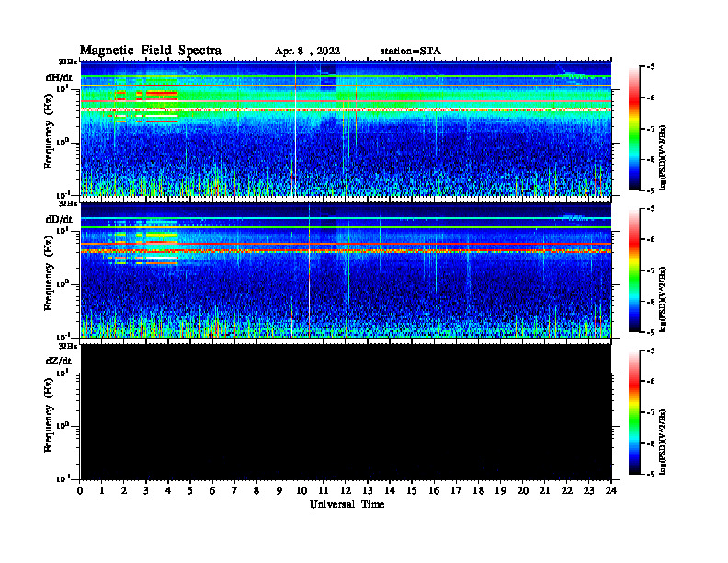Click hour '15' on the time axis
728x563 pixels.
(412, 491)
